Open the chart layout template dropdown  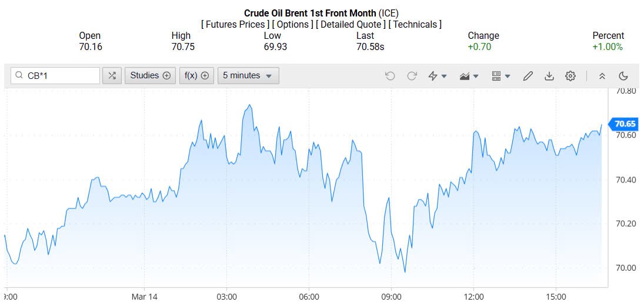[500, 76]
